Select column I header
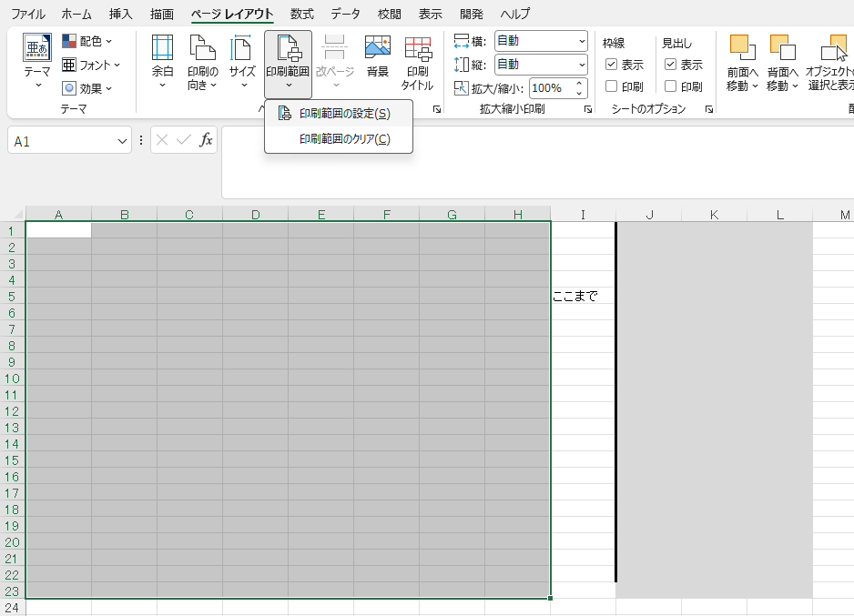 tap(583, 215)
